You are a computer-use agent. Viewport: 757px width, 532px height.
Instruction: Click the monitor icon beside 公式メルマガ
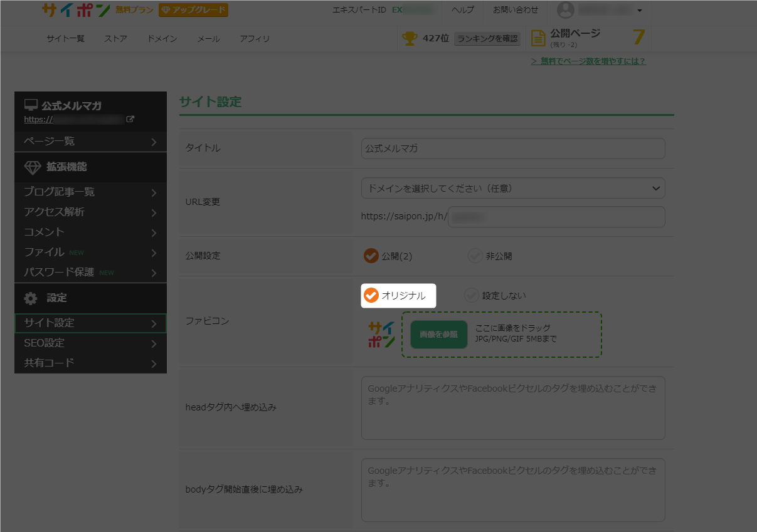click(31, 105)
